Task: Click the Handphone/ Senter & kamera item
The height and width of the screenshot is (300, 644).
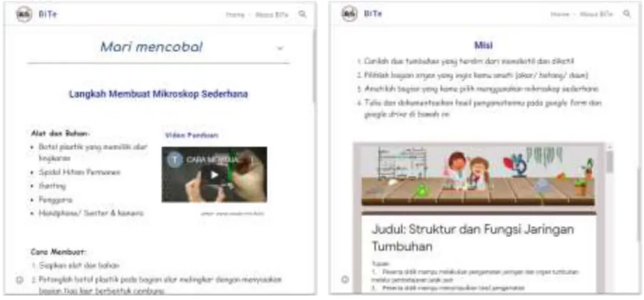Action: [91, 213]
